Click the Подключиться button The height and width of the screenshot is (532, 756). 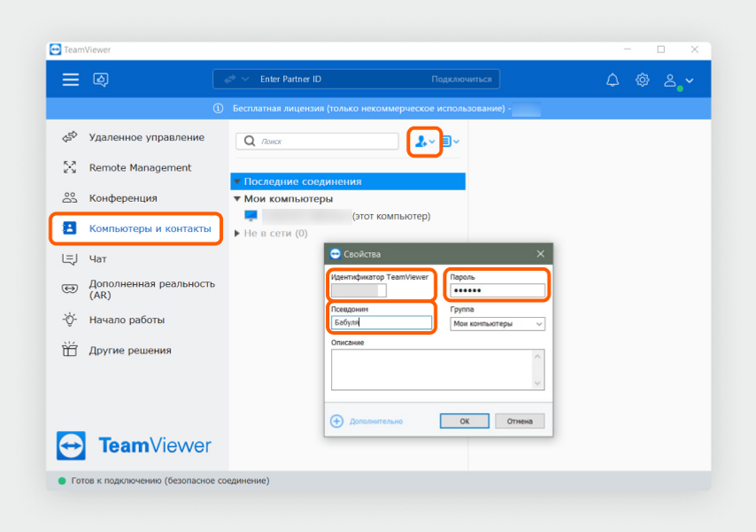(x=461, y=79)
